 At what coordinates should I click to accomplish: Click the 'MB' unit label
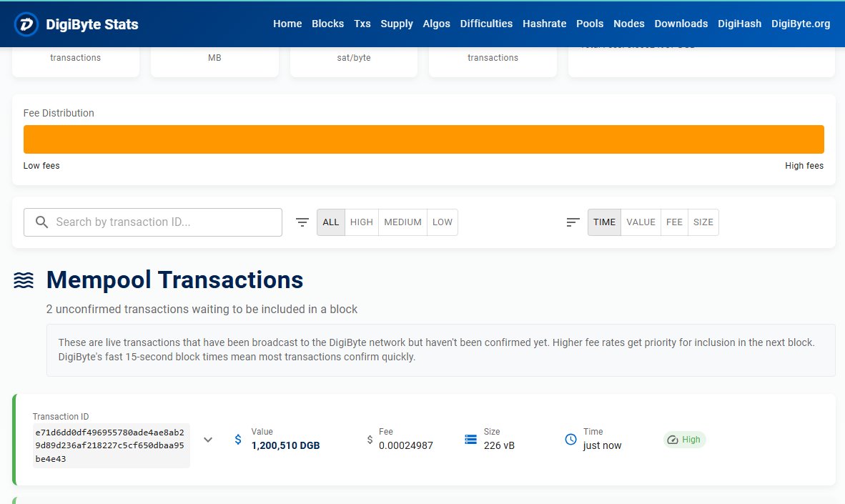[x=214, y=58]
